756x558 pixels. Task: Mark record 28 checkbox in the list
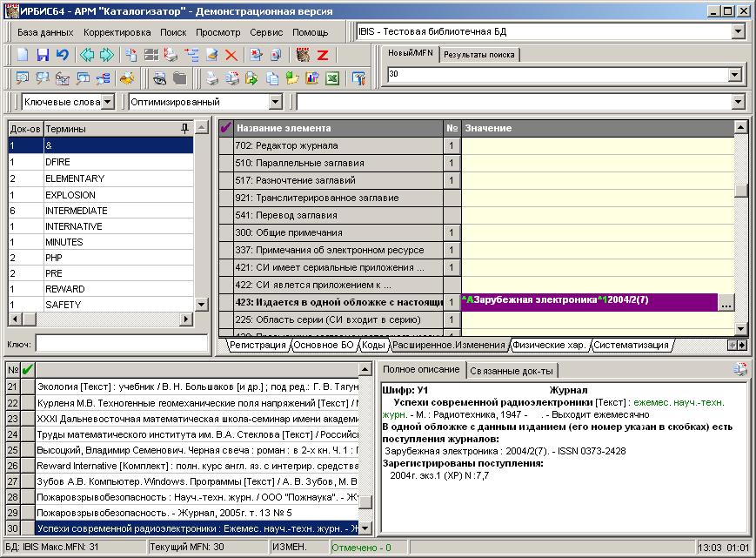pyautogui.click(x=28, y=497)
